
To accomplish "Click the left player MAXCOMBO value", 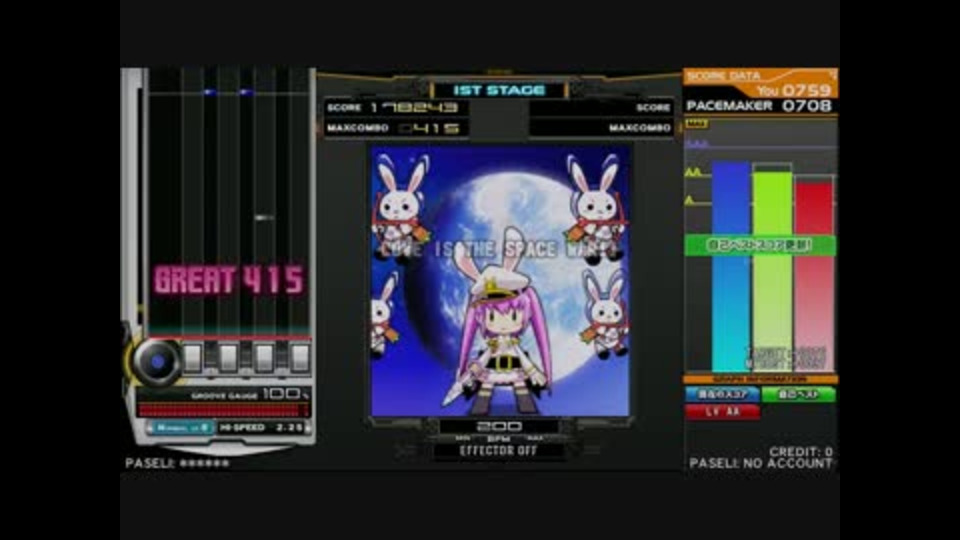I will pyautogui.click(x=429, y=128).
